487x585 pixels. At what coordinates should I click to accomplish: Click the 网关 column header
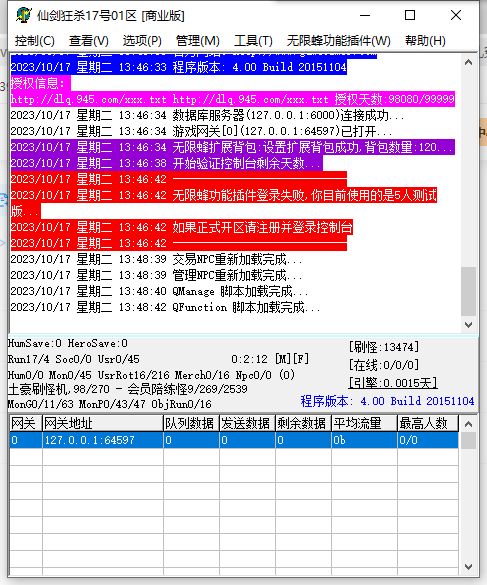25,423
